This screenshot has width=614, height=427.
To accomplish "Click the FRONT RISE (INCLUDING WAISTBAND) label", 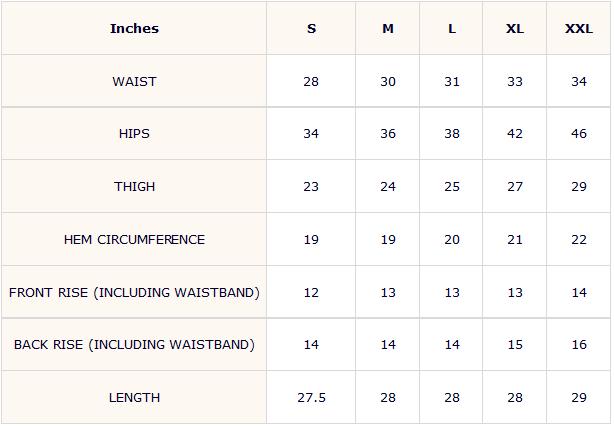I will [x=134, y=293].
